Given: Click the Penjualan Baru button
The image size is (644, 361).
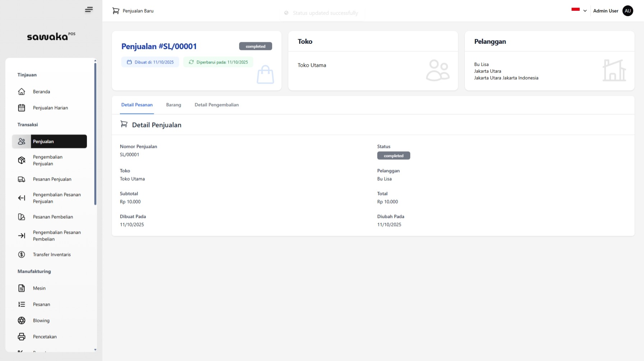Looking at the screenshot, I should pyautogui.click(x=133, y=11).
